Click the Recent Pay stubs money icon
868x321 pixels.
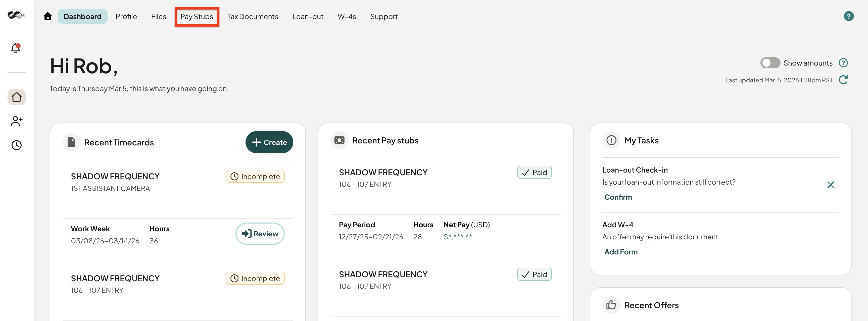339,140
